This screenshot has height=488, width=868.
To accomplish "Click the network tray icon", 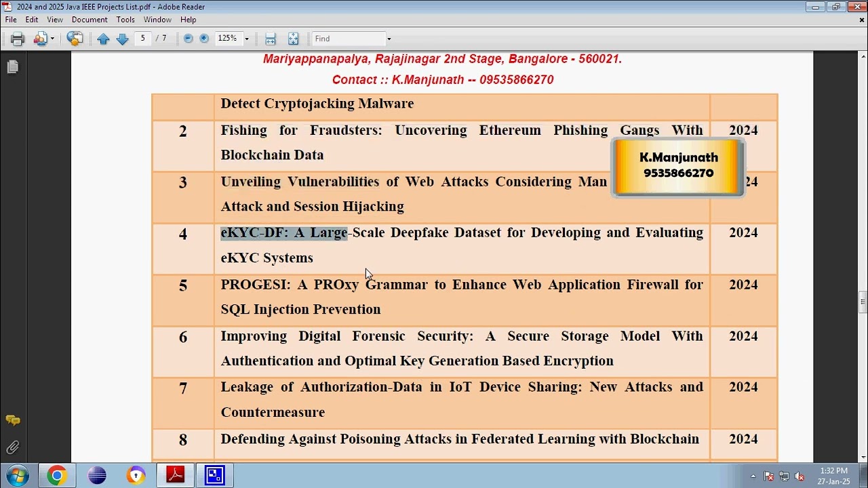I will click(x=784, y=476).
